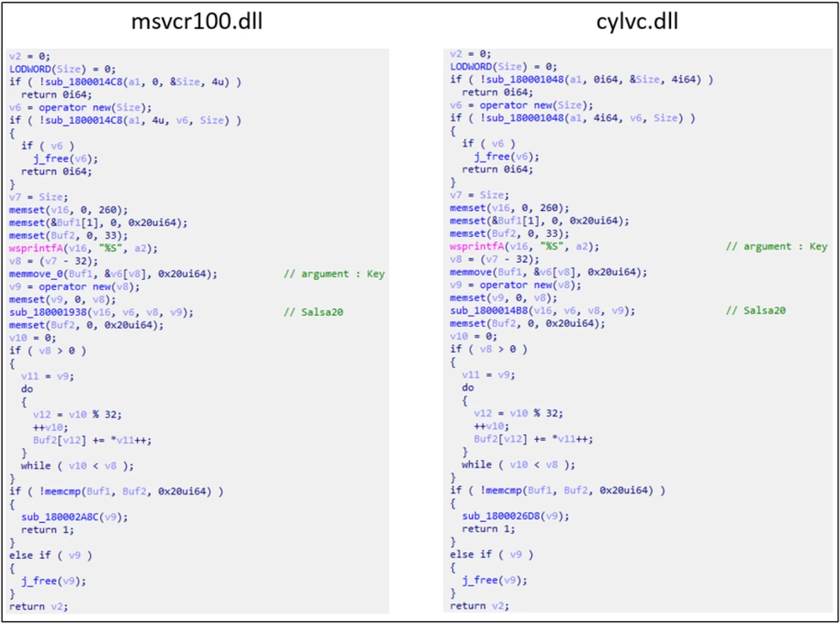The height and width of the screenshot is (624, 840).
Task: Open function sub_1800026D8
Action: [501, 516]
